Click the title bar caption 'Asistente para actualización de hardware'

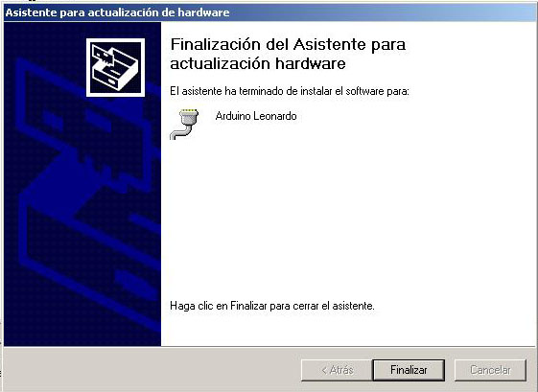tap(117, 12)
